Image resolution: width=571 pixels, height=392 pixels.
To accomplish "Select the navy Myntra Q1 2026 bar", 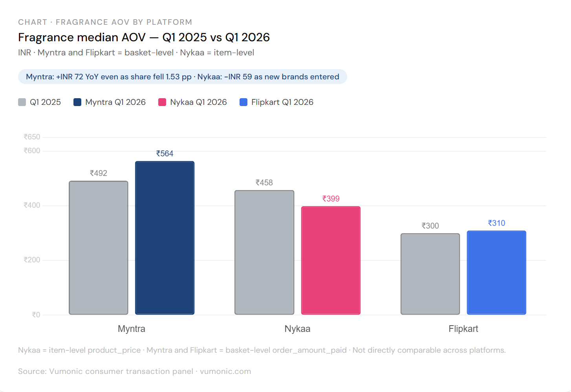I will 165,238.
